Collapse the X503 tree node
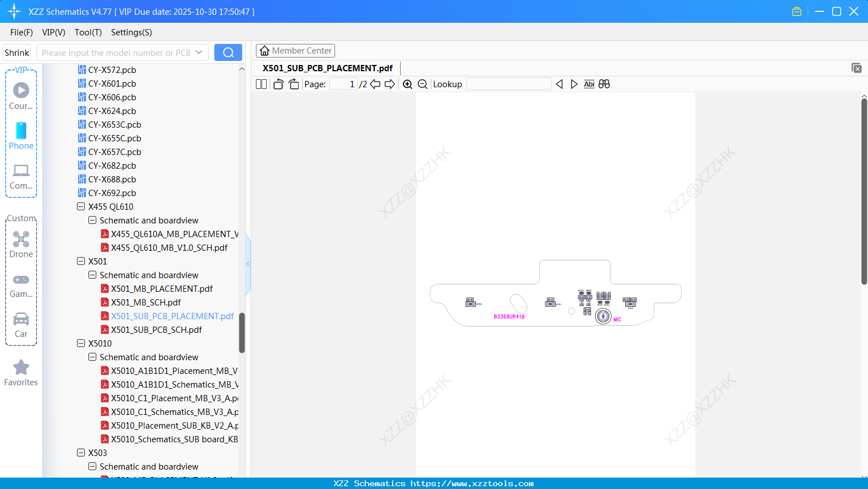Screen dimensions: 868x489 pyautogui.click(x=81, y=453)
